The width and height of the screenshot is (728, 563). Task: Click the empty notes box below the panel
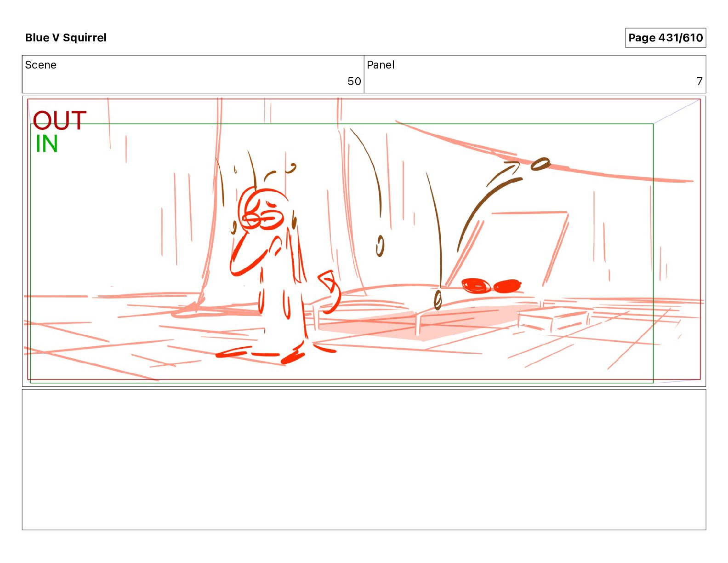(364, 460)
